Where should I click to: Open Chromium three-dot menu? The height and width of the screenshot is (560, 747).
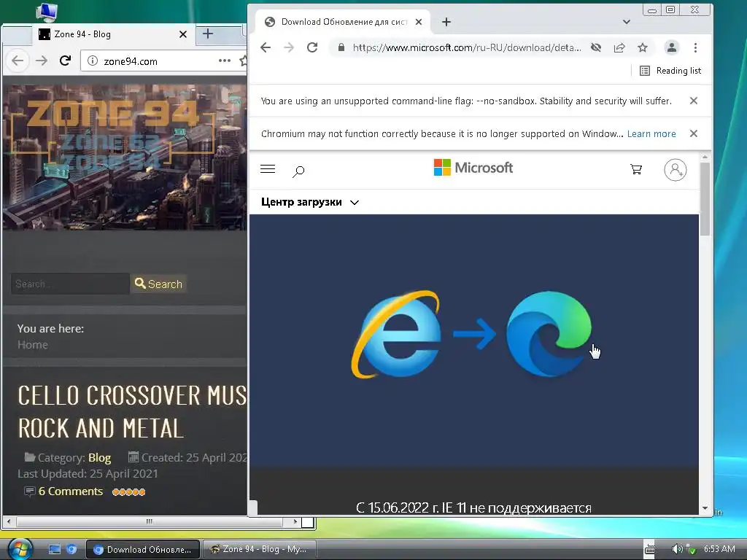(x=695, y=47)
